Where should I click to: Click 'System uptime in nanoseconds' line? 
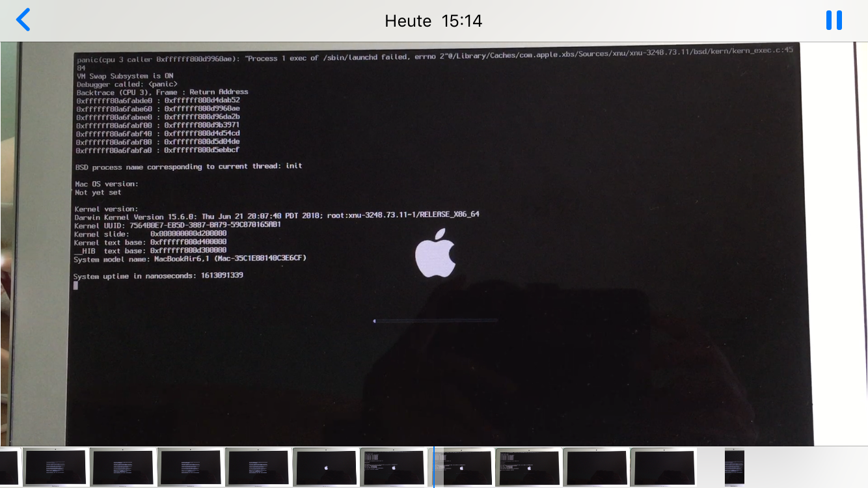(x=159, y=276)
